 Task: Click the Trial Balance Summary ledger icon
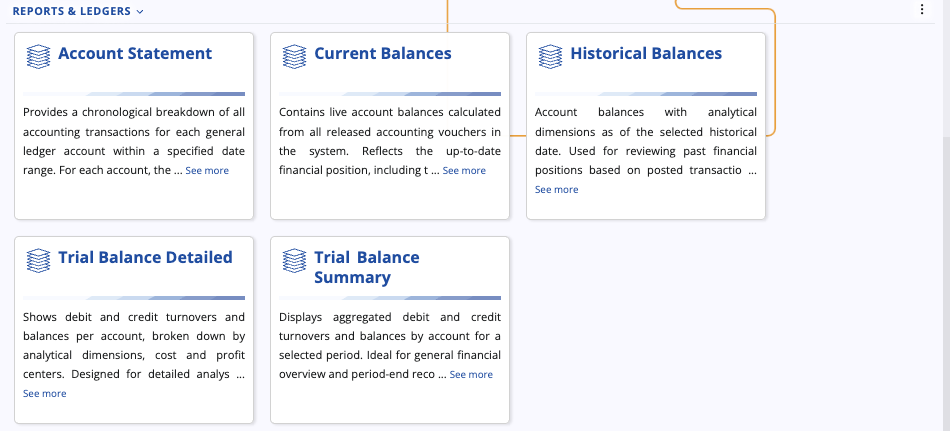[294, 260]
